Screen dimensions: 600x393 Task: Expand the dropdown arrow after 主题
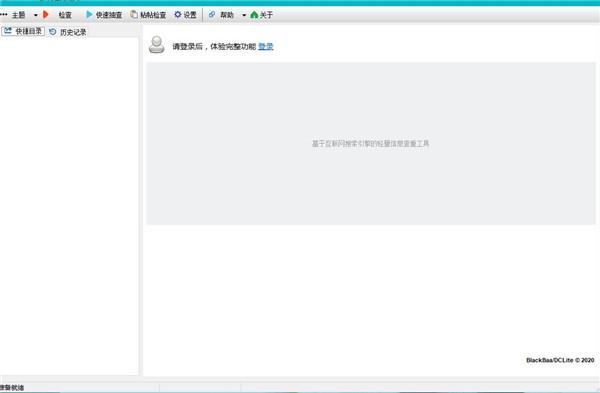pos(35,15)
